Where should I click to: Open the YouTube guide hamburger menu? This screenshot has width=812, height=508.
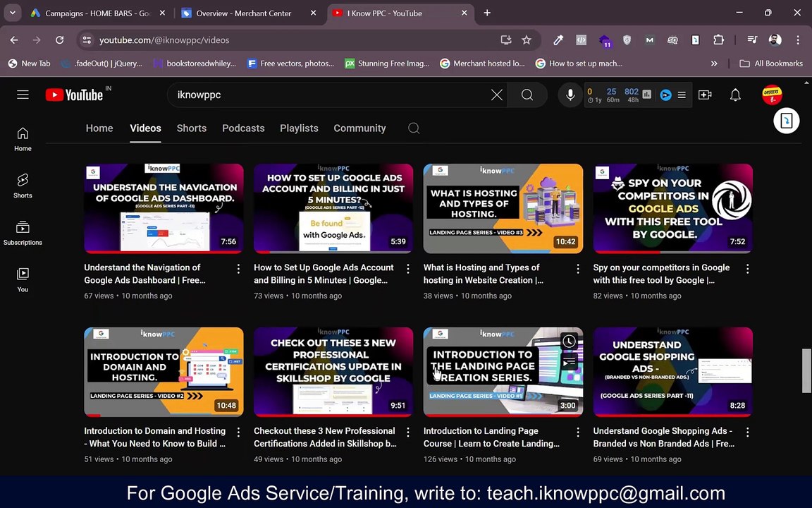pyautogui.click(x=23, y=95)
